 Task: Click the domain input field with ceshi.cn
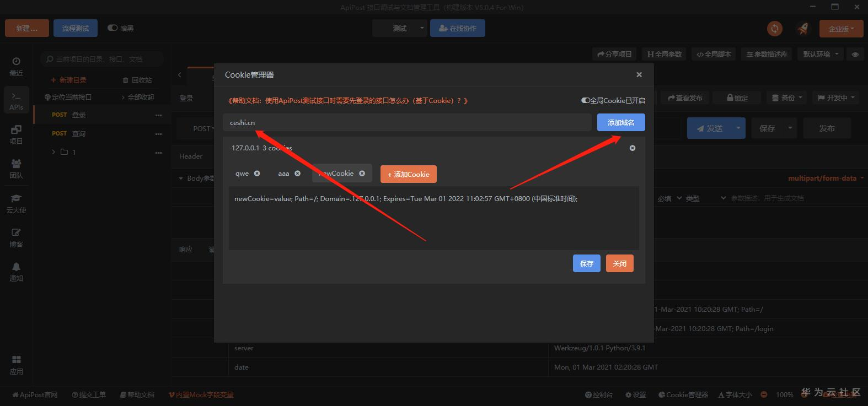click(407, 122)
